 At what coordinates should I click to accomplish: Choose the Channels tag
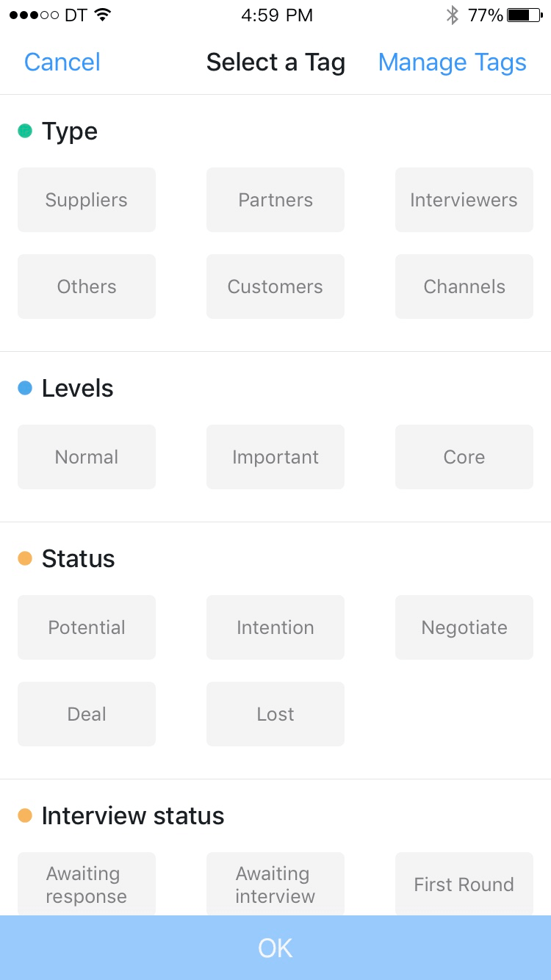tap(464, 287)
